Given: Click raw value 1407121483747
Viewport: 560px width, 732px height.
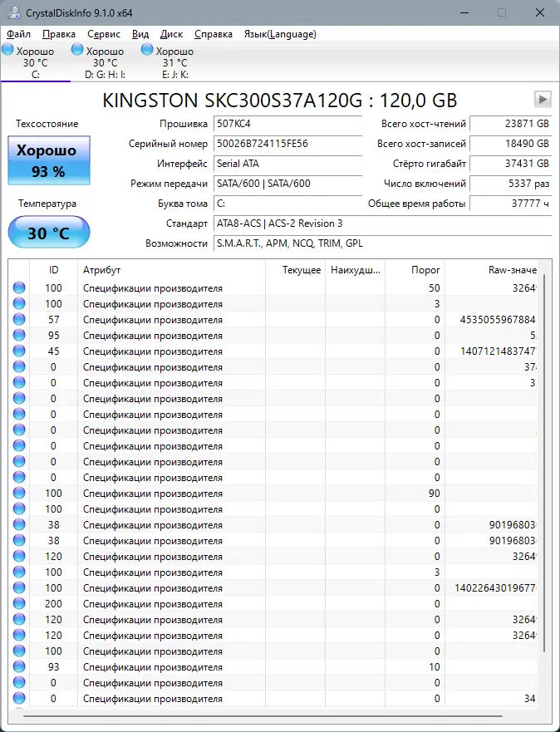Looking at the screenshot, I should point(499,351).
